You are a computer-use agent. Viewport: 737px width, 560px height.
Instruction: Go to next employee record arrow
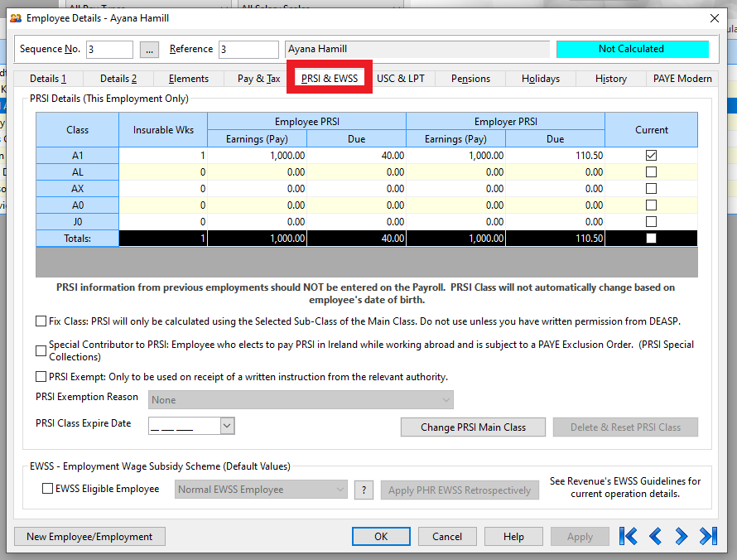pyautogui.click(x=681, y=536)
